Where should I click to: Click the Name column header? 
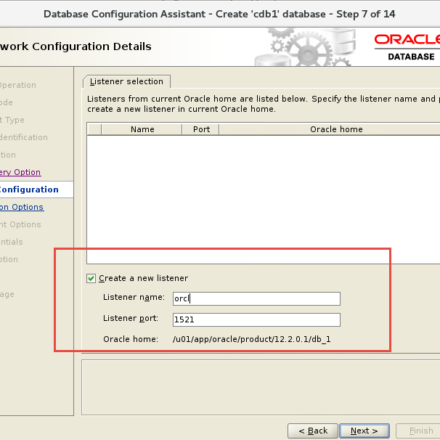click(x=142, y=129)
